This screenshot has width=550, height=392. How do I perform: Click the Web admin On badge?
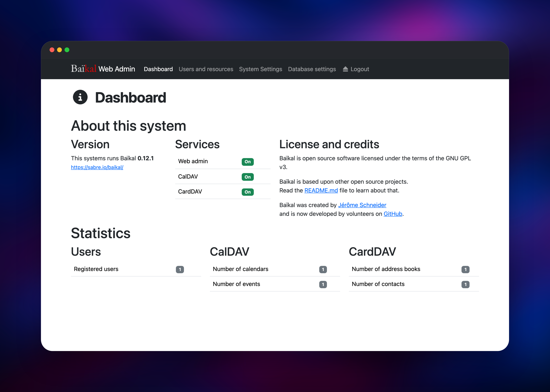click(248, 162)
